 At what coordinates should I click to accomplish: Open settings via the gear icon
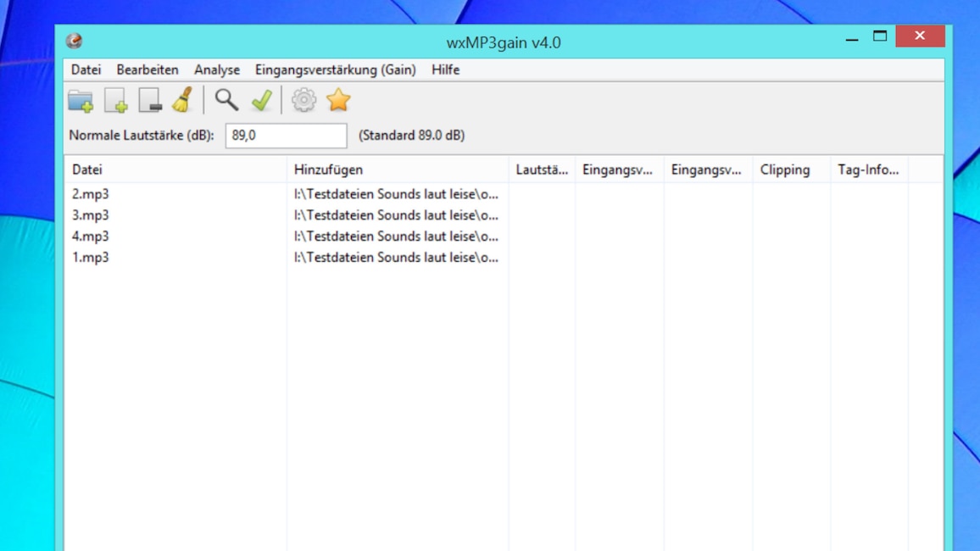pos(303,100)
